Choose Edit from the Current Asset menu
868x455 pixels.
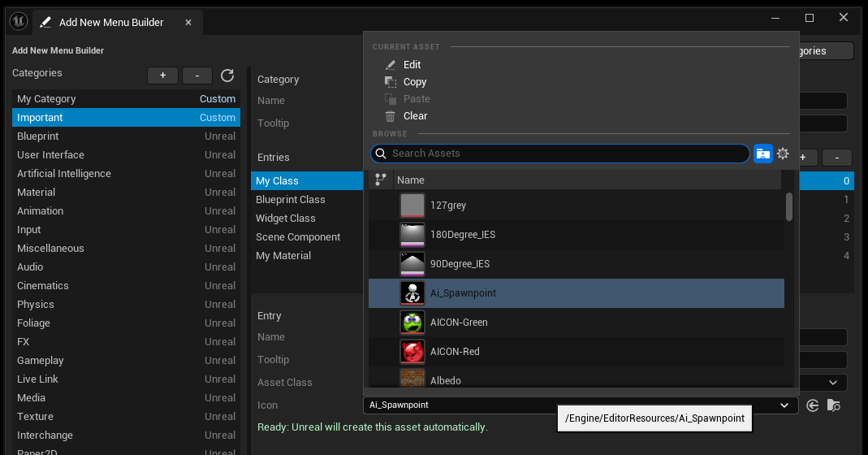pos(412,65)
